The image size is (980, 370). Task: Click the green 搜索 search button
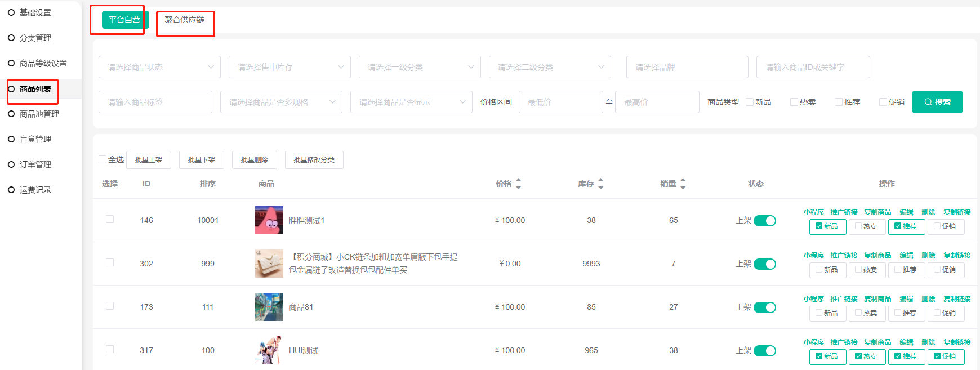(937, 102)
